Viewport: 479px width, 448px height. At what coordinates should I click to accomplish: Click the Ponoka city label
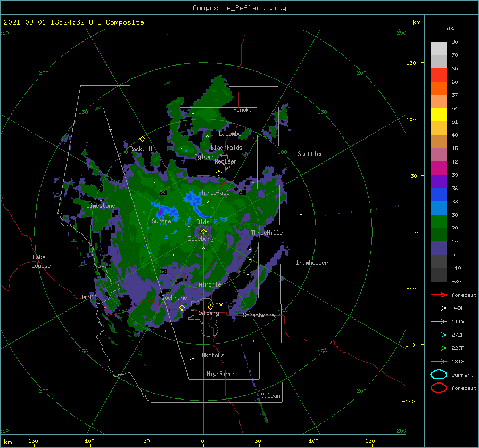click(x=243, y=110)
